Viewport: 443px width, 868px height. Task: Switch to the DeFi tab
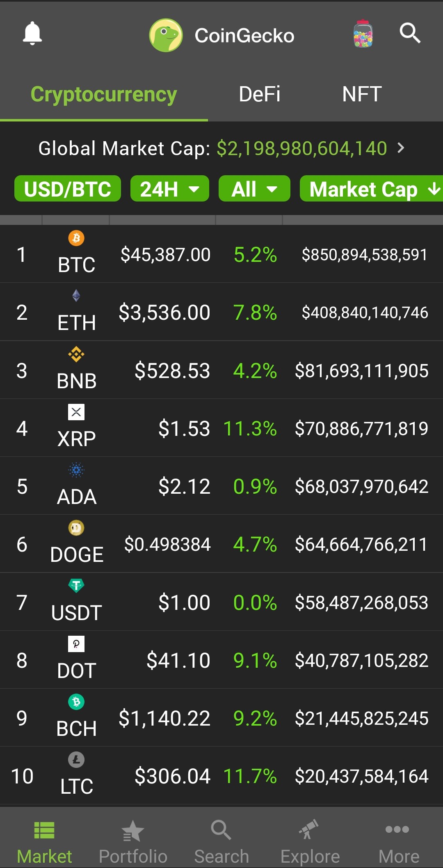pos(260,94)
